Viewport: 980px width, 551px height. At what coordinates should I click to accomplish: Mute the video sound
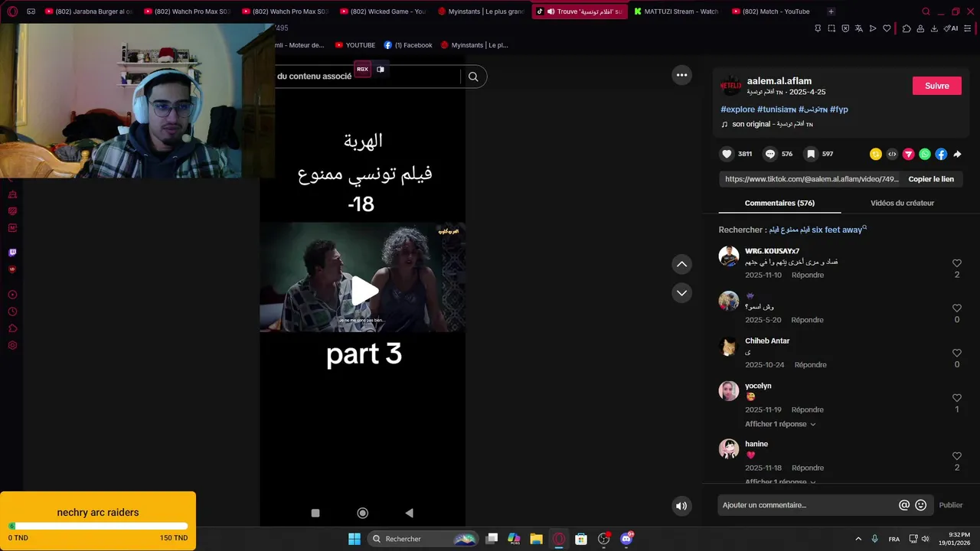click(681, 506)
